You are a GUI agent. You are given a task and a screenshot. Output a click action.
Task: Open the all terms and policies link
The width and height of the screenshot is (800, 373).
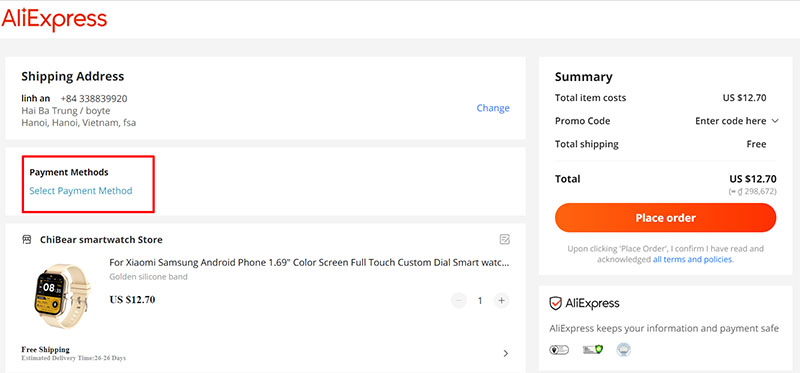[x=692, y=259]
